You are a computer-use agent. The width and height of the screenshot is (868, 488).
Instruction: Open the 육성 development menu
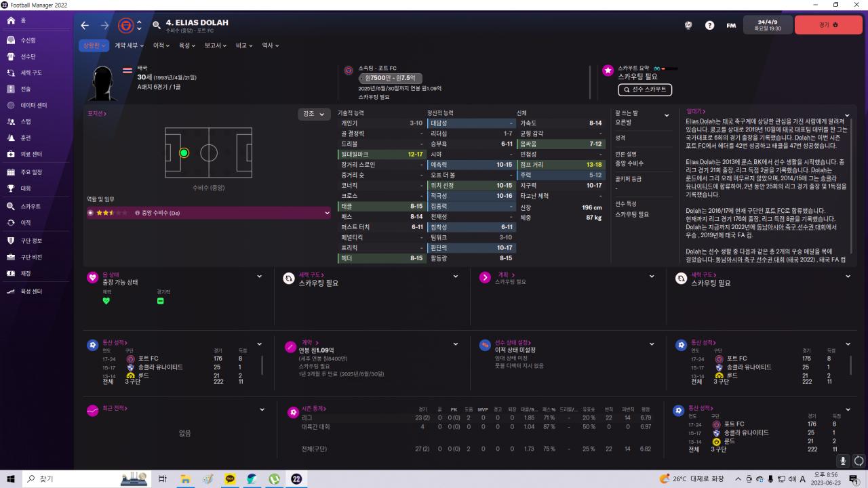[x=188, y=45]
